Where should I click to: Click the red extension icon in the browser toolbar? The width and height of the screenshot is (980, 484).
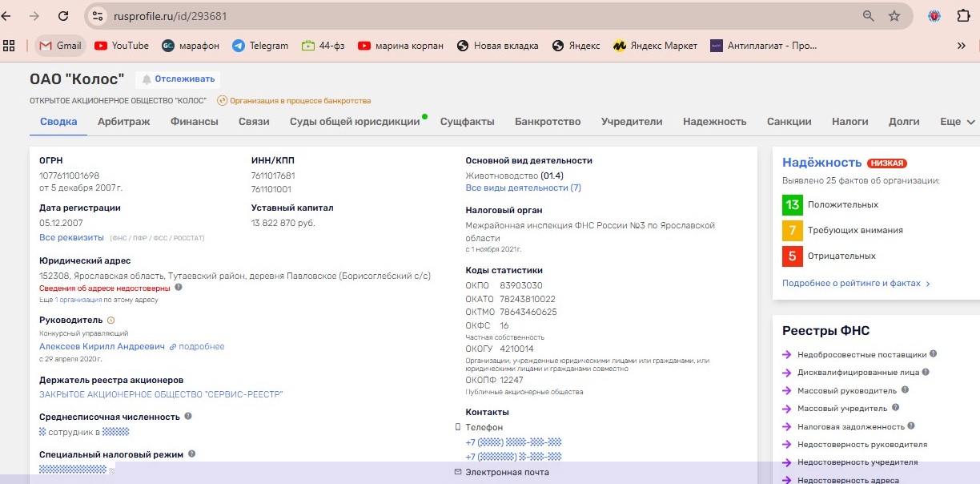[x=934, y=16]
